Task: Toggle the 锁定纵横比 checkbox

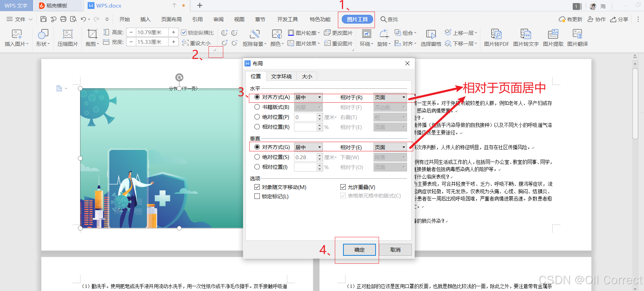Action: coord(184,33)
